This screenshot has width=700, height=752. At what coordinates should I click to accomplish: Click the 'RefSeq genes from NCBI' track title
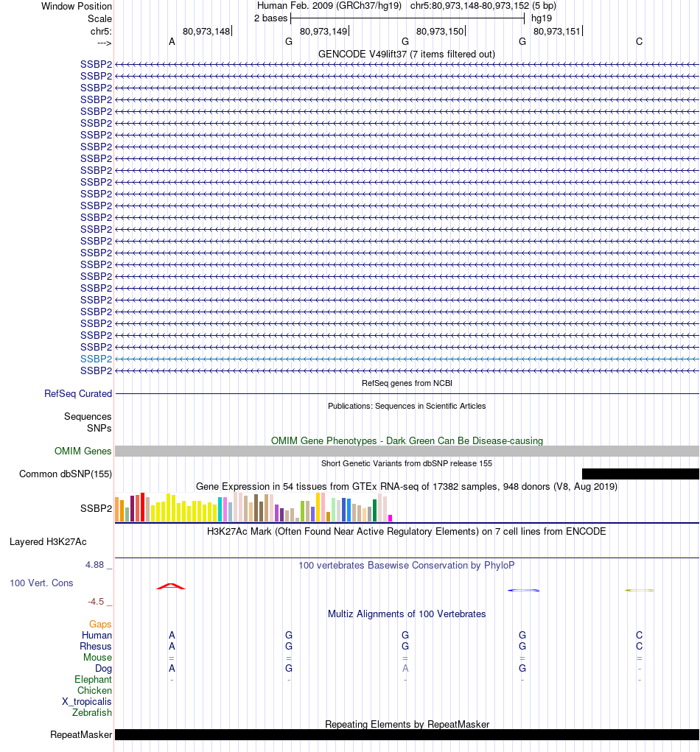coord(407,383)
